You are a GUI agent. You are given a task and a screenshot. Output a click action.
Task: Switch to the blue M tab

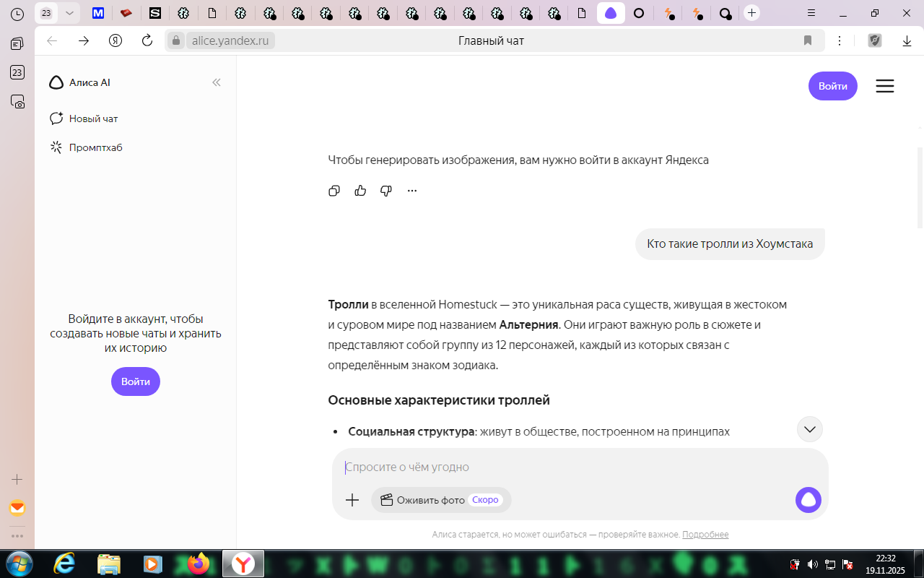click(98, 13)
